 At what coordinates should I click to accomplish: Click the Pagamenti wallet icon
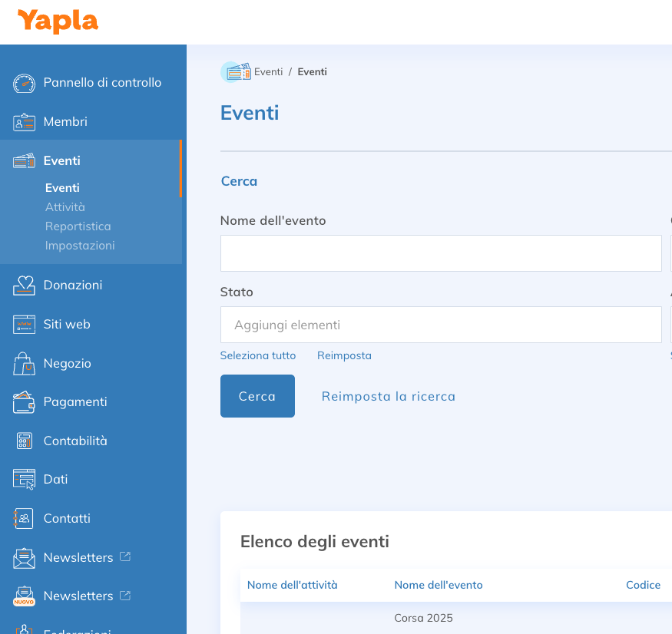click(x=24, y=402)
